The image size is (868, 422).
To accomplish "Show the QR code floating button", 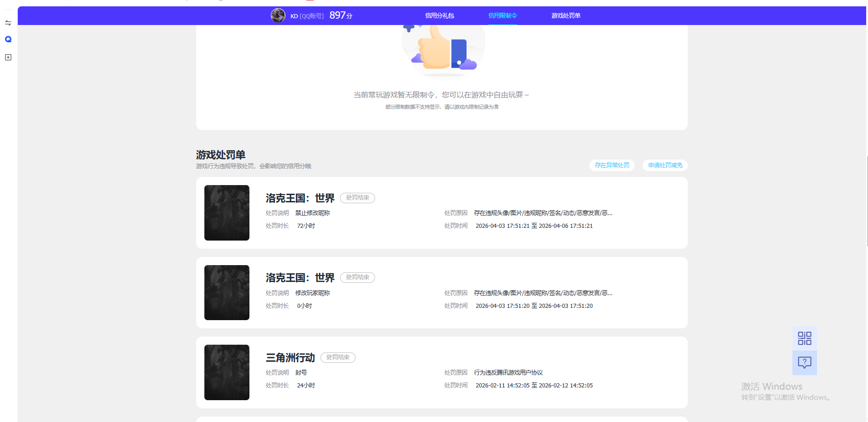I will (804, 338).
